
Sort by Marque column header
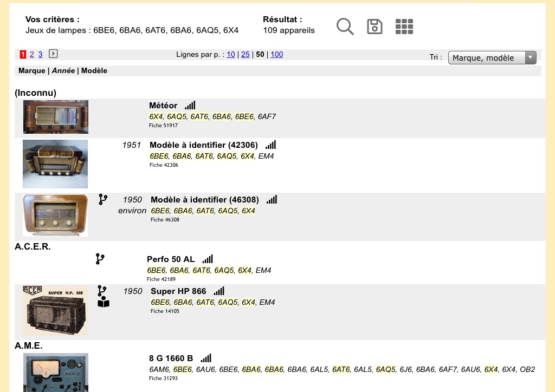(x=32, y=71)
